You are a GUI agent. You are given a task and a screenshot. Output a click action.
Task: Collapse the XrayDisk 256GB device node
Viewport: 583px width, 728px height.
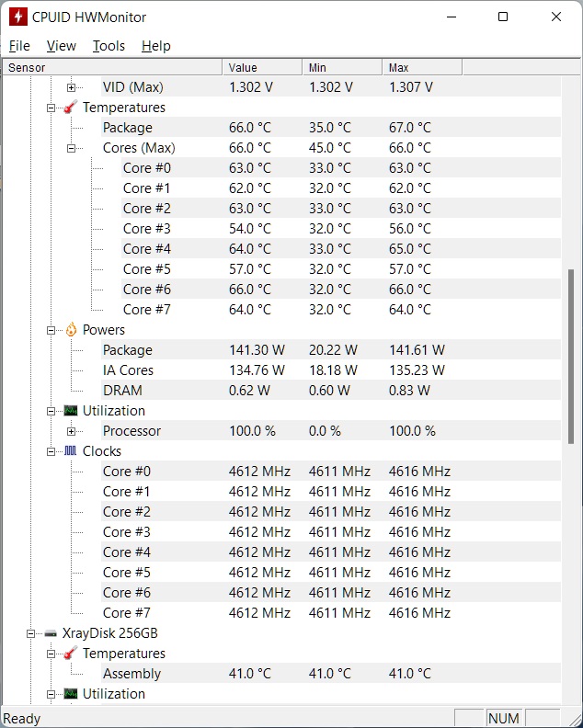point(31,633)
